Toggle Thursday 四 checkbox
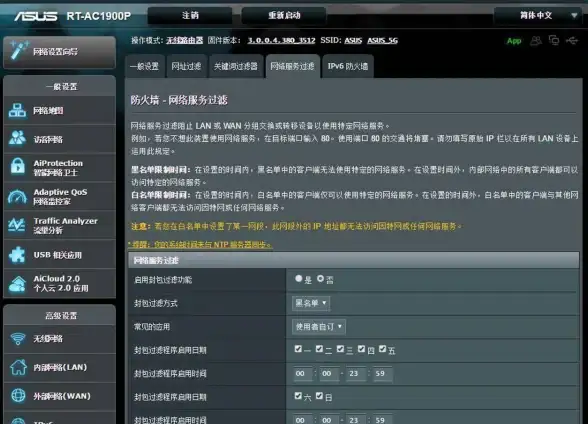This screenshot has width=588, height=424. coord(361,349)
